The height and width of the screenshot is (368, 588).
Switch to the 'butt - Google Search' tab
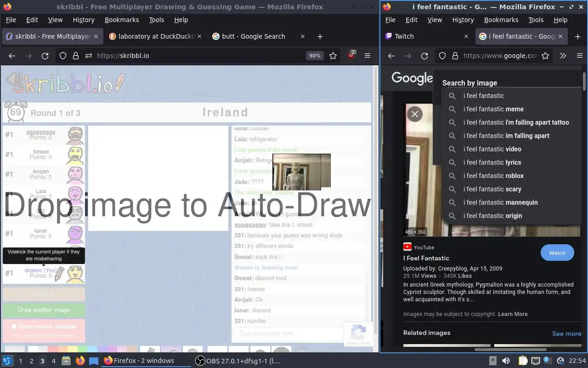pos(253,36)
